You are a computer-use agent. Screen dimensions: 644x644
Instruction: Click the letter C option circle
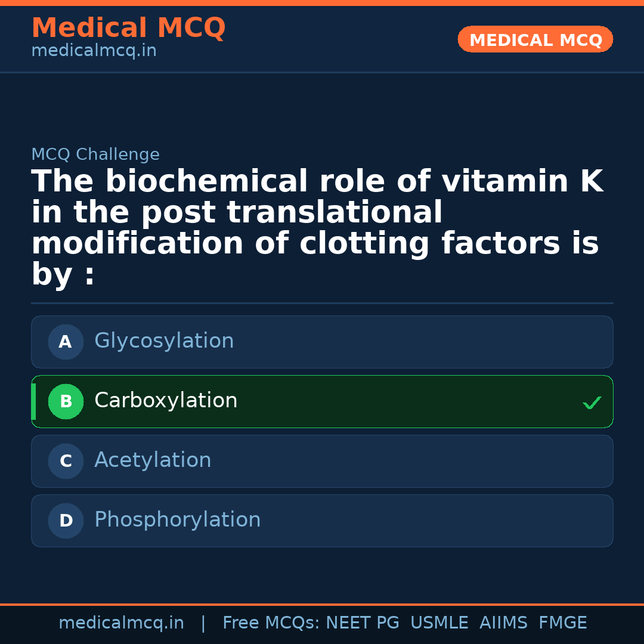(x=66, y=462)
